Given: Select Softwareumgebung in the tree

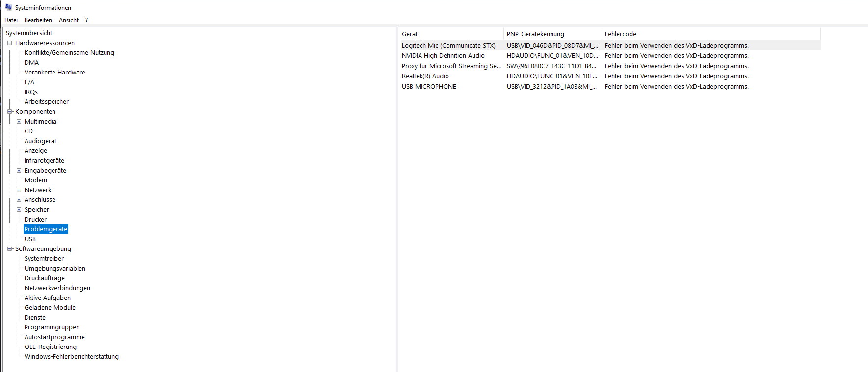Looking at the screenshot, I should pyautogui.click(x=43, y=249).
